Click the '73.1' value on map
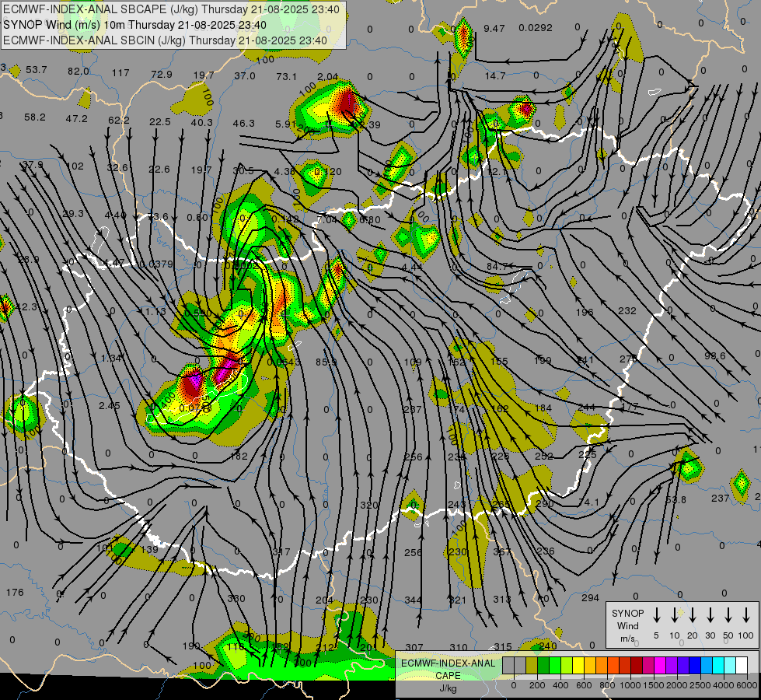This screenshot has width=761, height=700. click(286, 77)
